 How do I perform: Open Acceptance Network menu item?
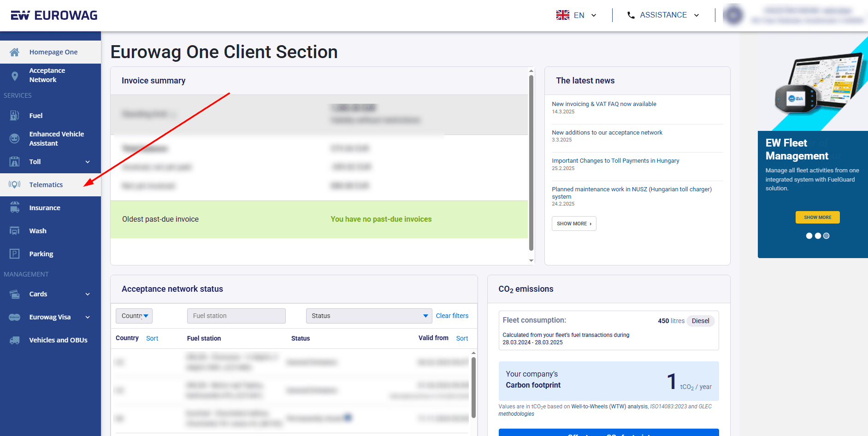[51, 75]
